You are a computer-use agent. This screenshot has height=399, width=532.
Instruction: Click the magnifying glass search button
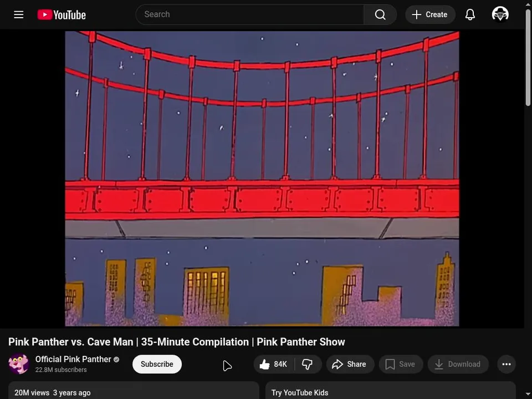click(380, 14)
